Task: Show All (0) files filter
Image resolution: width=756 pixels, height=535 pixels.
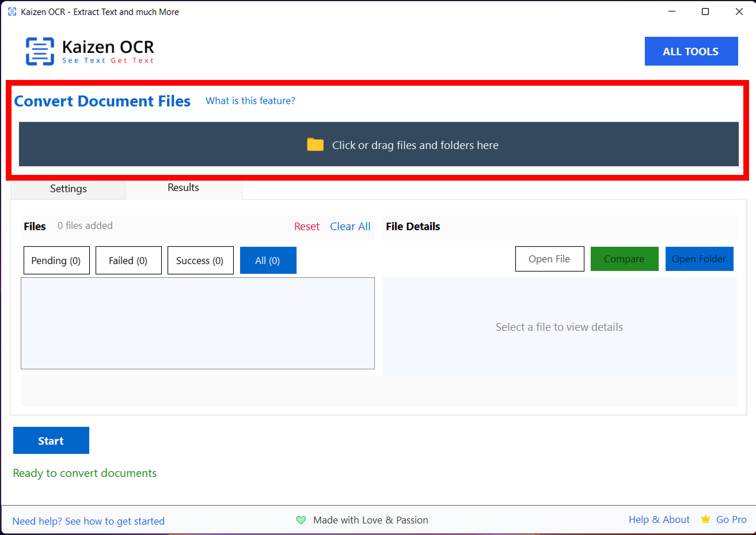Action: click(268, 261)
